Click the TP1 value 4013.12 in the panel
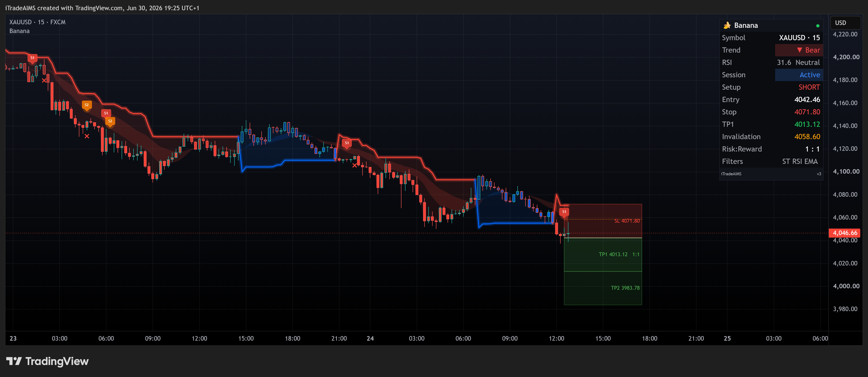868x377 pixels. 807,124
